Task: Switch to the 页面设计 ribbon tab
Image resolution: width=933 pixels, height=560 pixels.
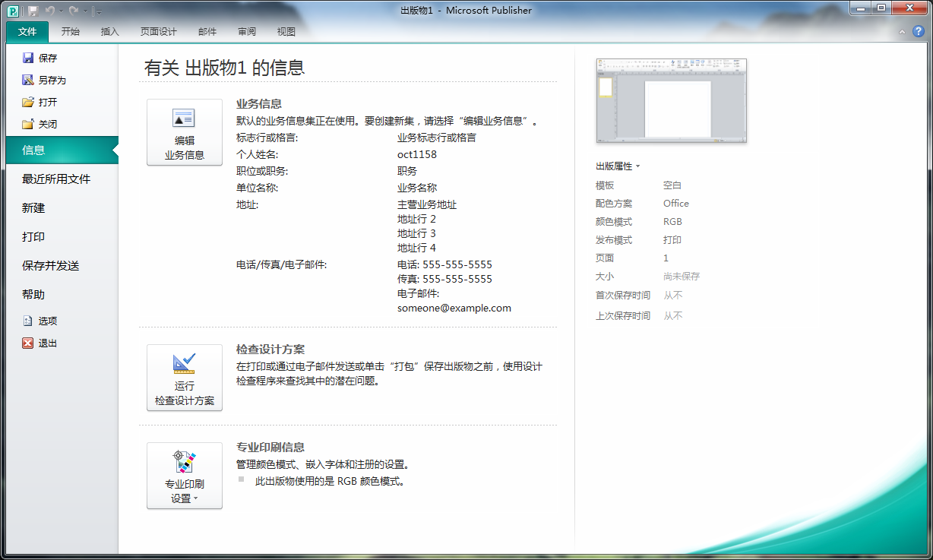Action: pos(158,32)
